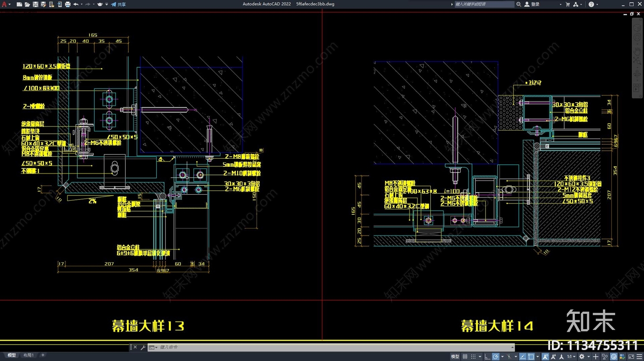Image resolution: width=644 pixels, height=361 pixels.
Task: Open the Quick Access Toolbar customize dropdown
Action: pyautogui.click(x=107, y=4)
